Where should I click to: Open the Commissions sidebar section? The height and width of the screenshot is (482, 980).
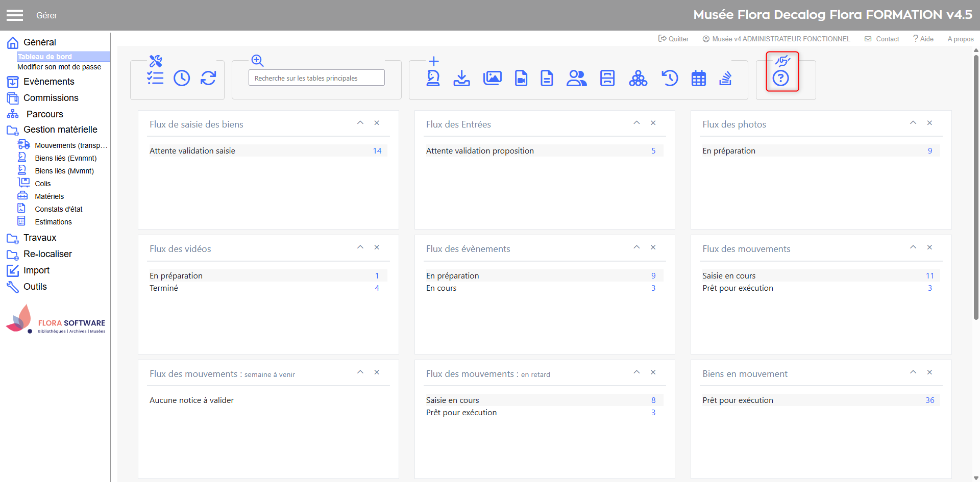point(51,98)
